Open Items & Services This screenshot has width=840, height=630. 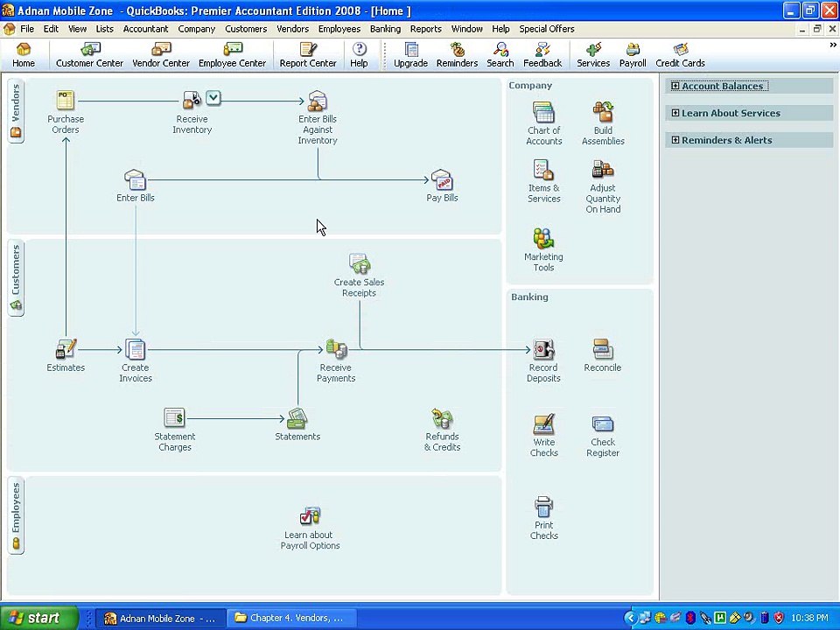(543, 170)
